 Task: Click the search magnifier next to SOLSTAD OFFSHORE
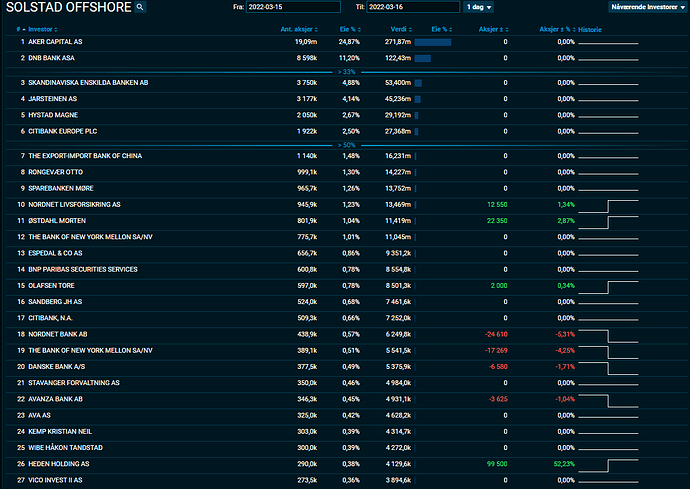tap(140, 7)
